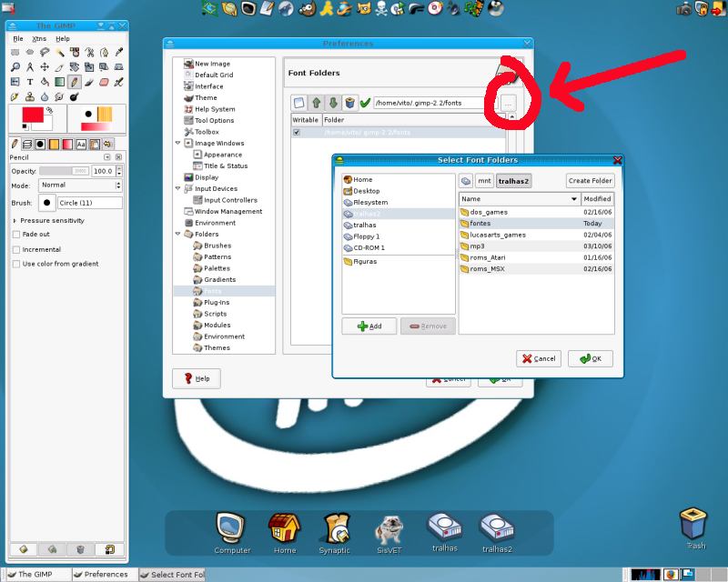Select the Color Picker eyedropper tool

click(x=119, y=53)
